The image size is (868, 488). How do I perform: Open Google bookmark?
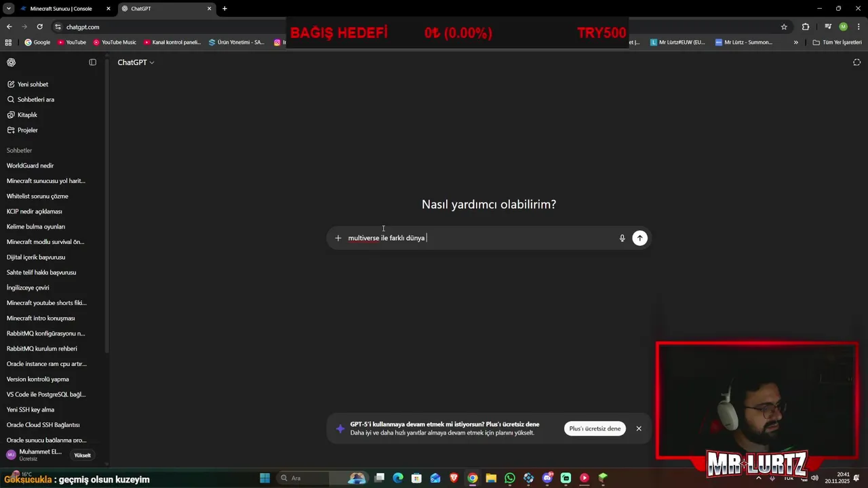coord(37,42)
